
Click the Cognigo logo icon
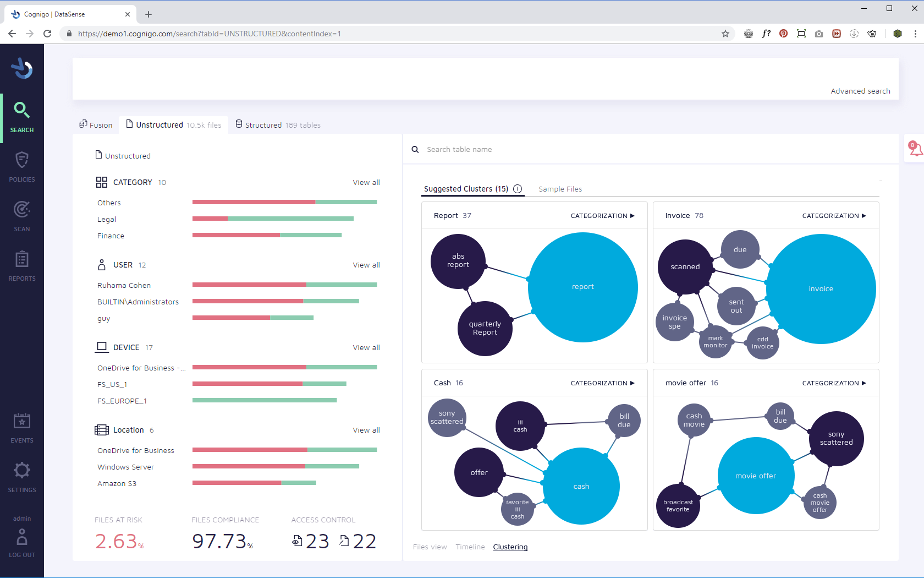pyautogui.click(x=22, y=69)
